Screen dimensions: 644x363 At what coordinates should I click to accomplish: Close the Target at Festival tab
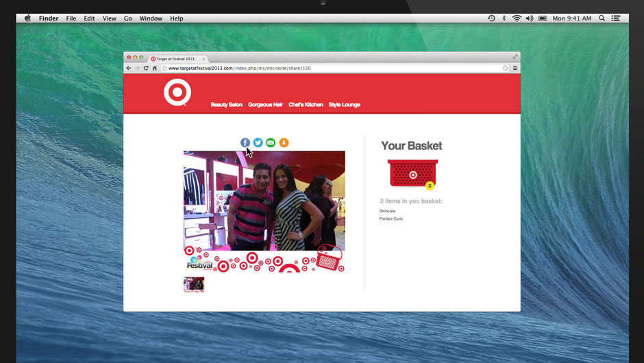203,59
